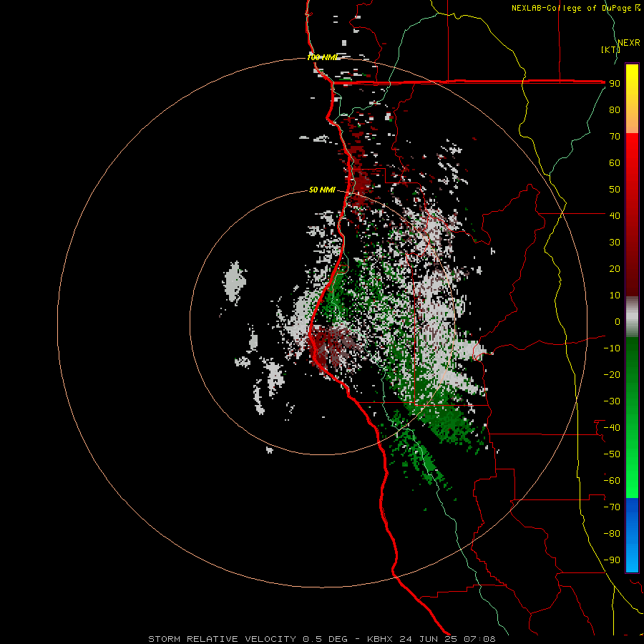Click the -10 scale label

pos(612,348)
